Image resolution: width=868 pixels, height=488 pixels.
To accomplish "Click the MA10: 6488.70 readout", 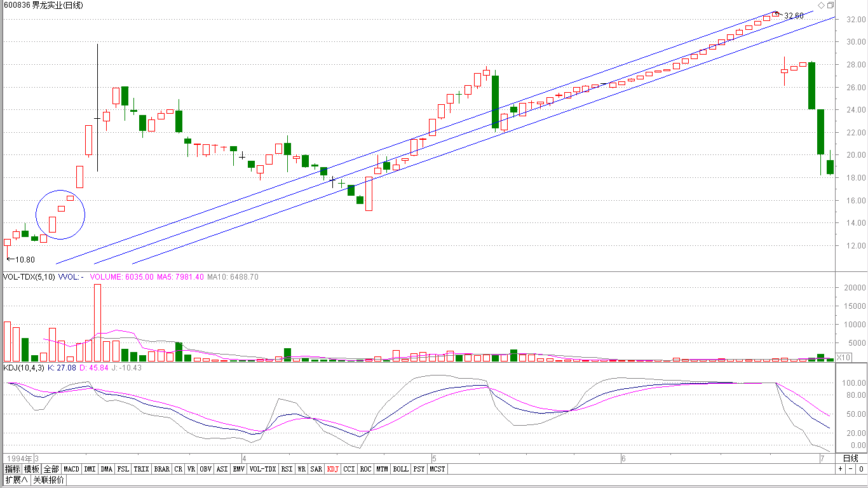I will click(x=233, y=277).
